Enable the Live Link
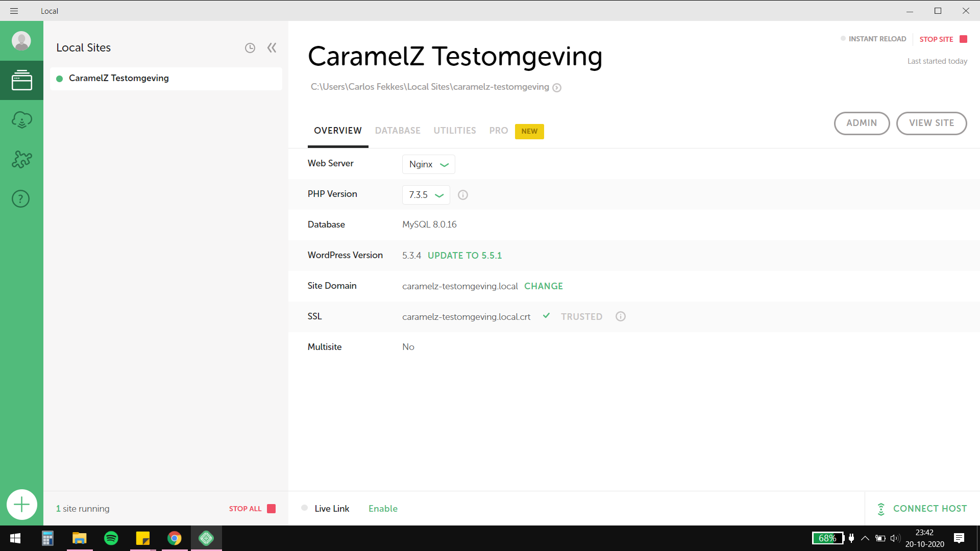The image size is (980, 551). pos(383,509)
